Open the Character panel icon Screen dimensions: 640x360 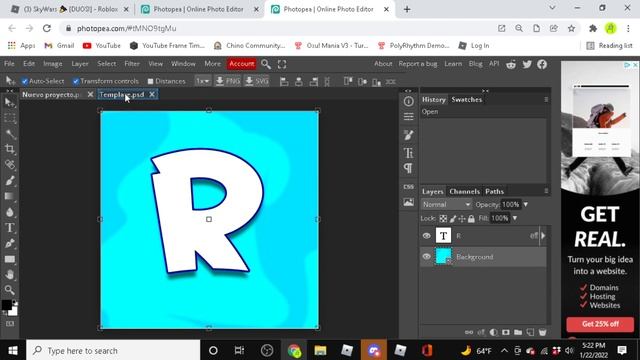[x=409, y=153]
